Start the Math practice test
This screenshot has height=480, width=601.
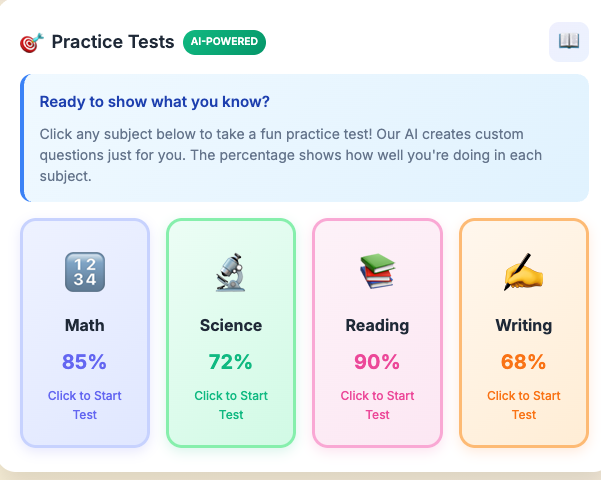pyautogui.click(x=85, y=405)
